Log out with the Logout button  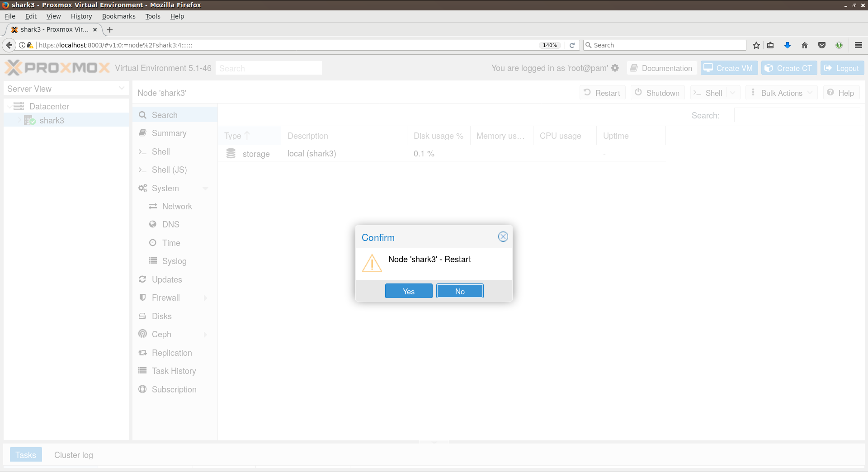point(842,68)
